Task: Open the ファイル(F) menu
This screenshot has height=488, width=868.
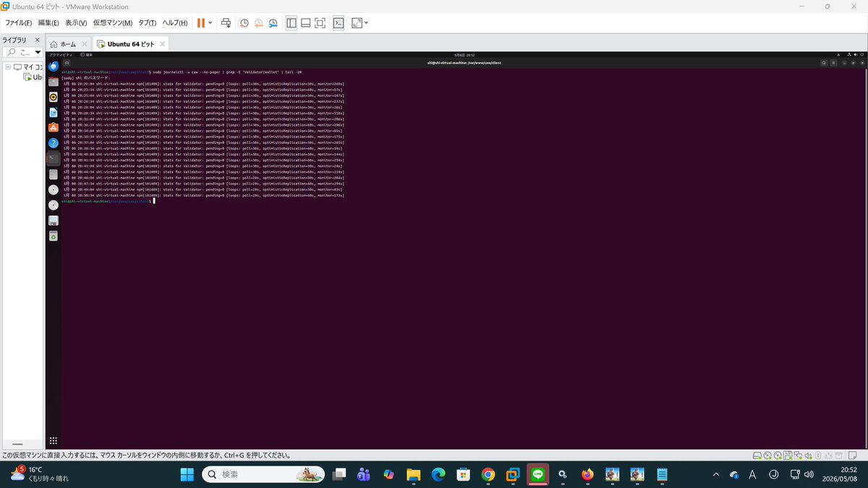Action: [18, 23]
